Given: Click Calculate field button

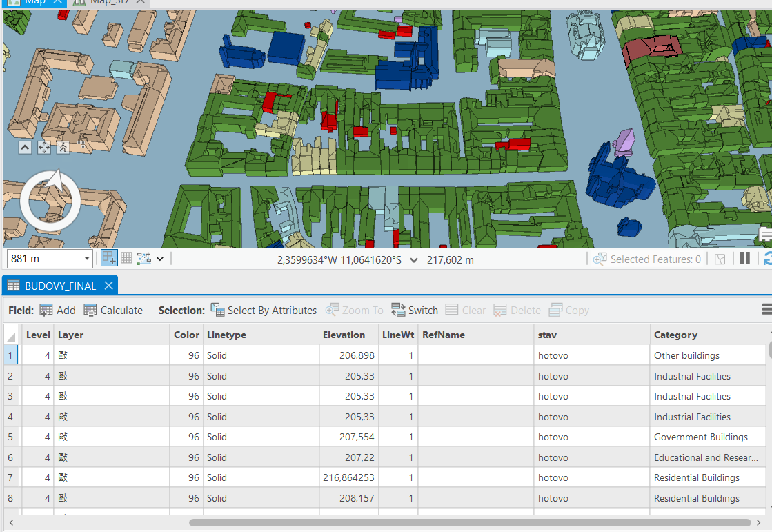Looking at the screenshot, I should coord(113,311).
